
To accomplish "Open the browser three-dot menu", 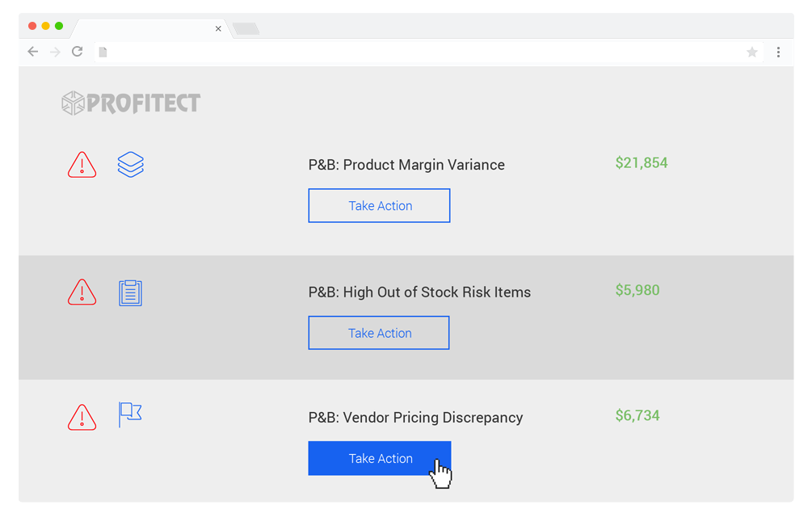I will pyautogui.click(x=778, y=52).
